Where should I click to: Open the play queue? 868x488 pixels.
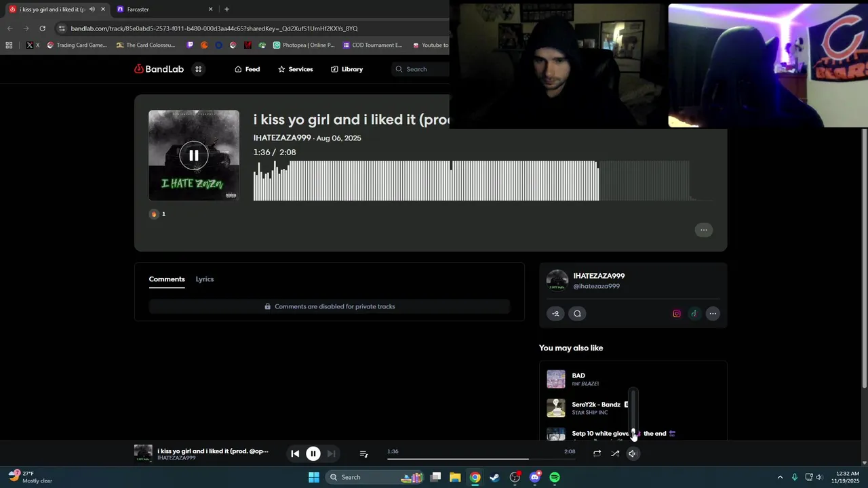click(x=363, y=453)
